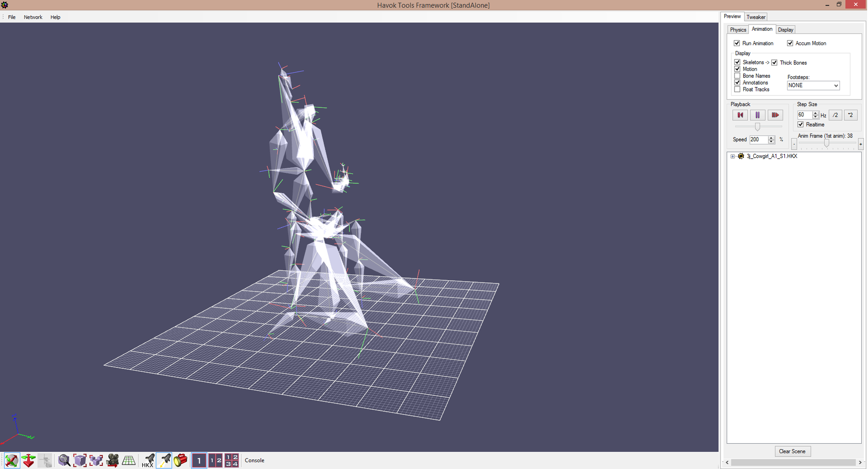Image resolution: width=868 pixels, height=469 pixels.
Task: Click the red-green pan arrows tool
Action: [x=28, y=460]
